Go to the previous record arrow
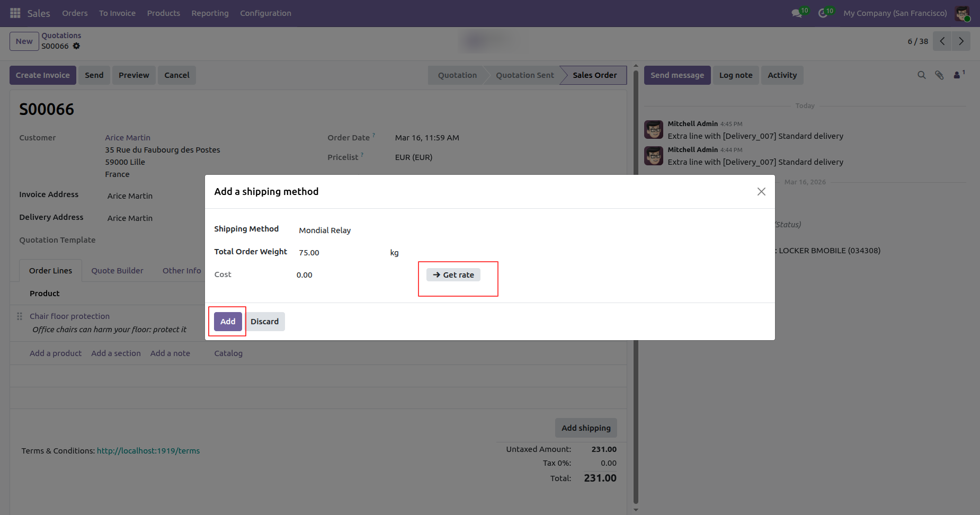 942,41
